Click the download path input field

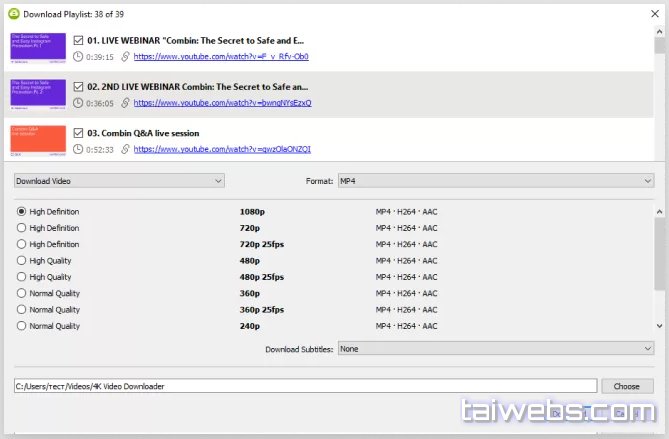click(x=304, y=386)
